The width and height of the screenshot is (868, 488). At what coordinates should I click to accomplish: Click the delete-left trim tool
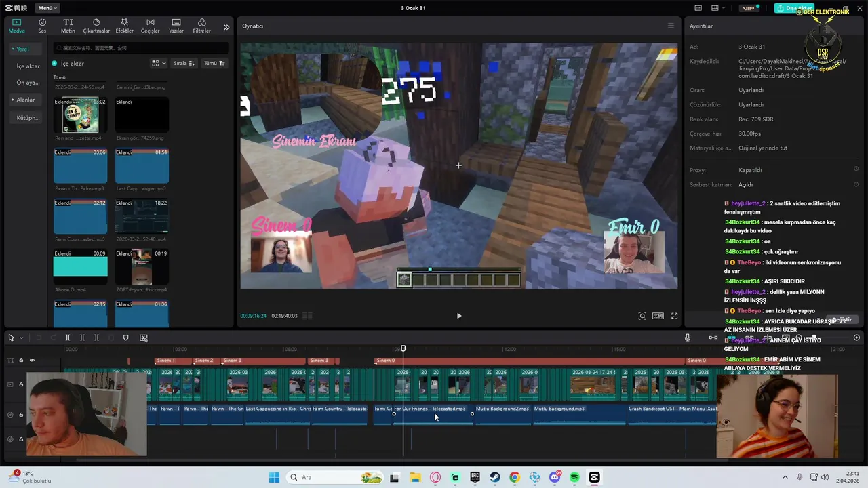pyautogui.click(x=82, y=338)
